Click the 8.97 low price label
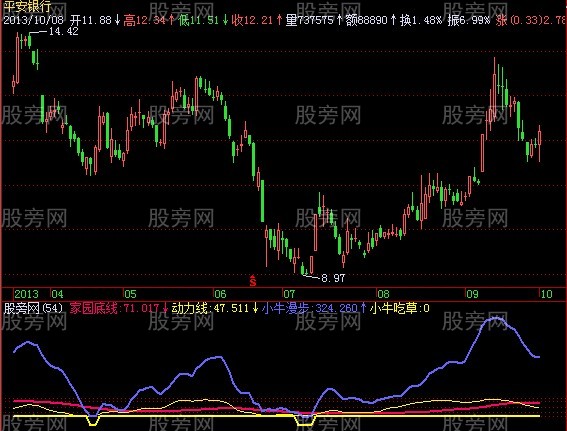This screenshot has height=431, width=567. (333, 278)
